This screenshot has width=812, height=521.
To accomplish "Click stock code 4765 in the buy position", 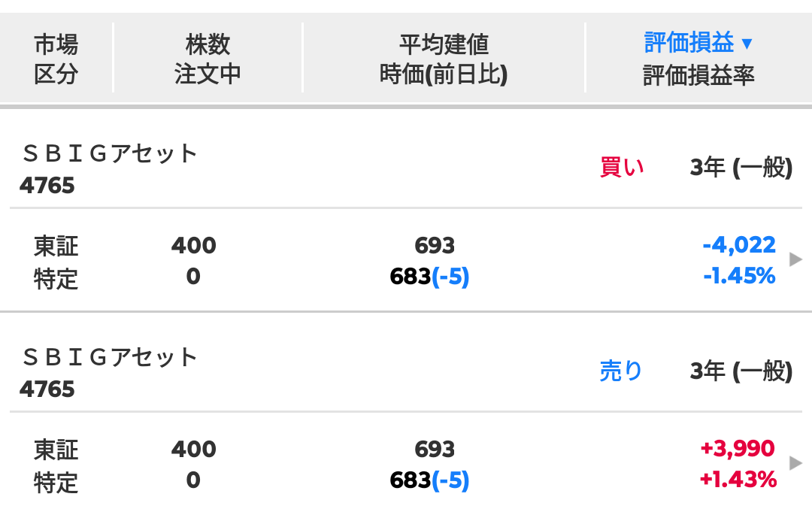I will pyautogui.click(x=47, y=186).
